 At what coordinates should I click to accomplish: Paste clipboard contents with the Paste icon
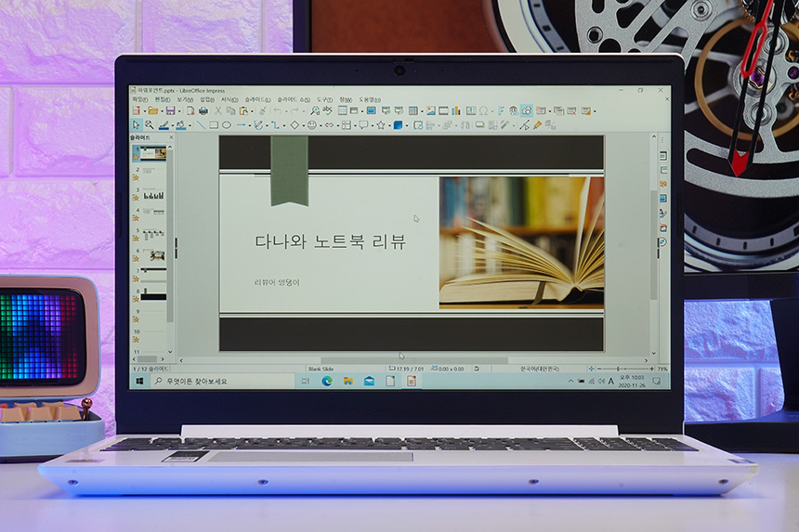point(243,111)
